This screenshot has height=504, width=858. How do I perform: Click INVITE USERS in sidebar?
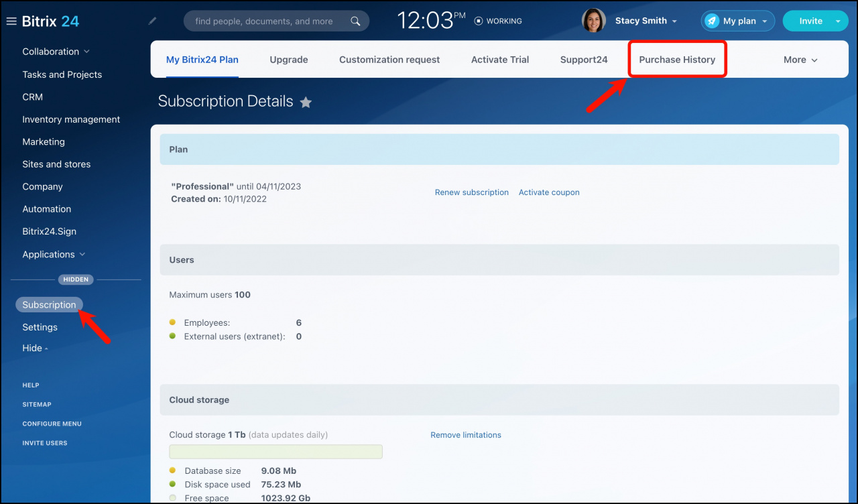tap(45, 443)
